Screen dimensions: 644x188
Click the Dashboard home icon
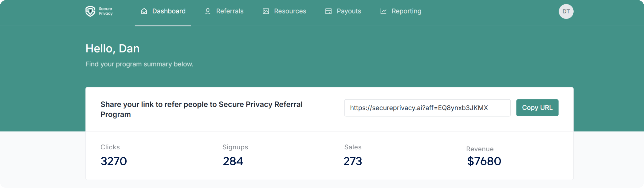coord(144,11)
